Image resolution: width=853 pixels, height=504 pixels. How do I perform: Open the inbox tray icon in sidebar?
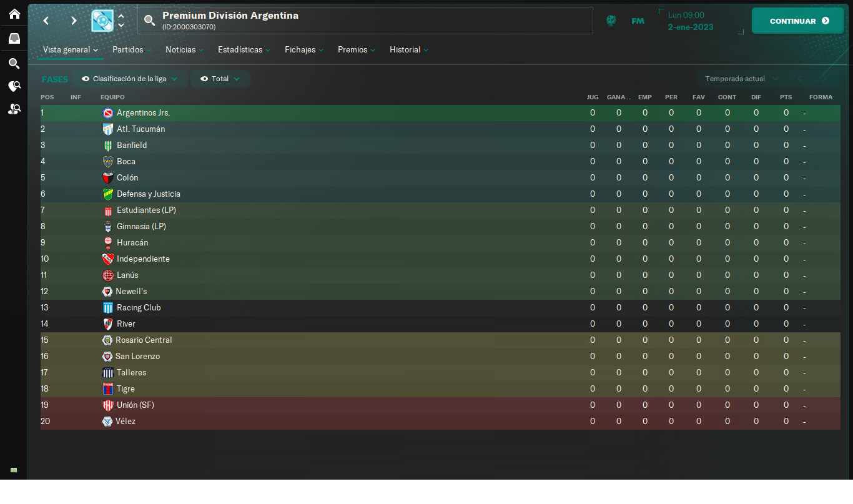(x=14, y=38)
